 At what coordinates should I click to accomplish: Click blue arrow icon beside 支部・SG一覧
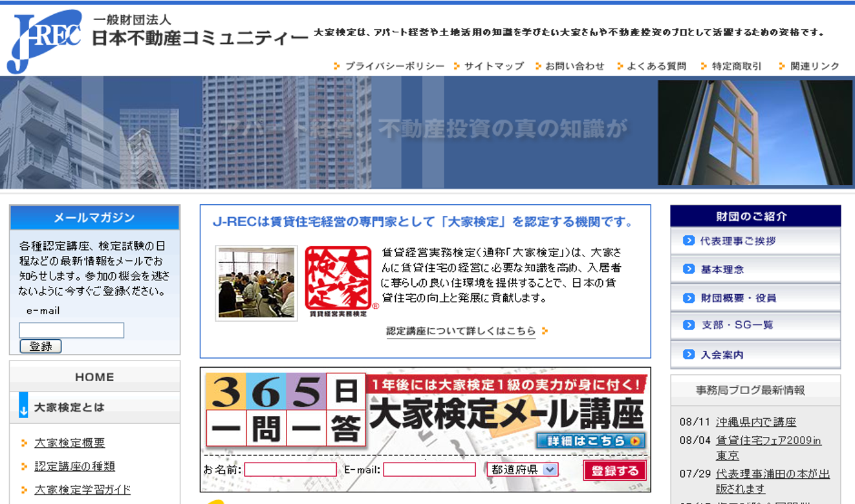tap(688, 325)
